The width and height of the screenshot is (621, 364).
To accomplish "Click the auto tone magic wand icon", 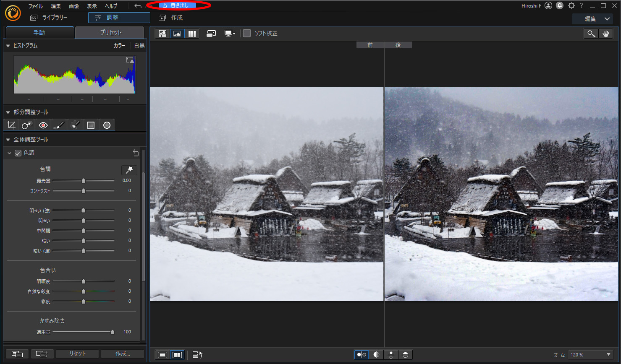I will point(129,169).
